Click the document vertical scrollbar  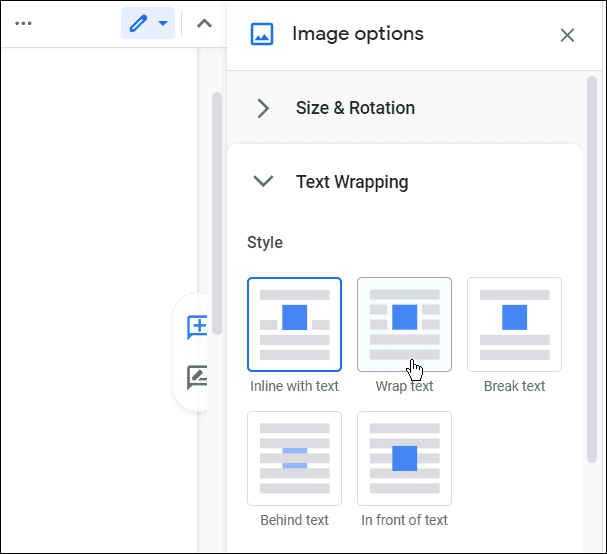[x=217, y=213]
